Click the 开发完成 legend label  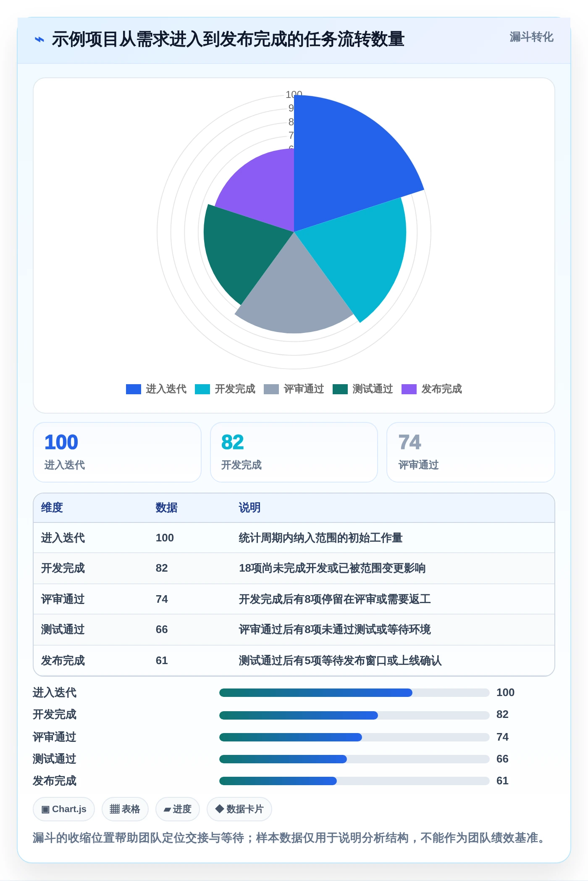coord(235,389)
